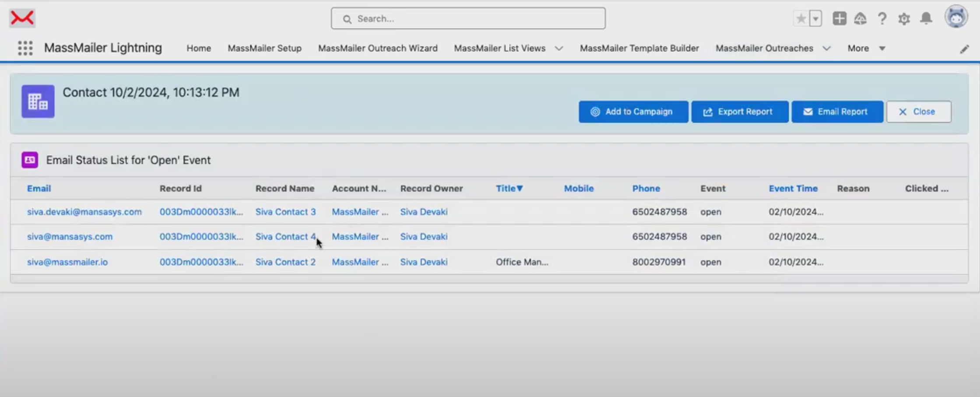Open the siva.devaki@mansasys.com email link
Viewport: 980px width, 397px height.
pos(84,212)
